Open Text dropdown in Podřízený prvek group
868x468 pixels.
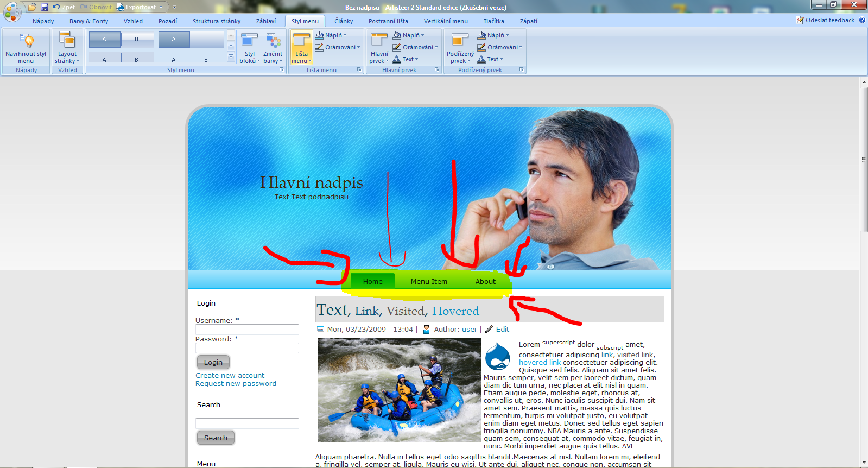tap(501, 59)
